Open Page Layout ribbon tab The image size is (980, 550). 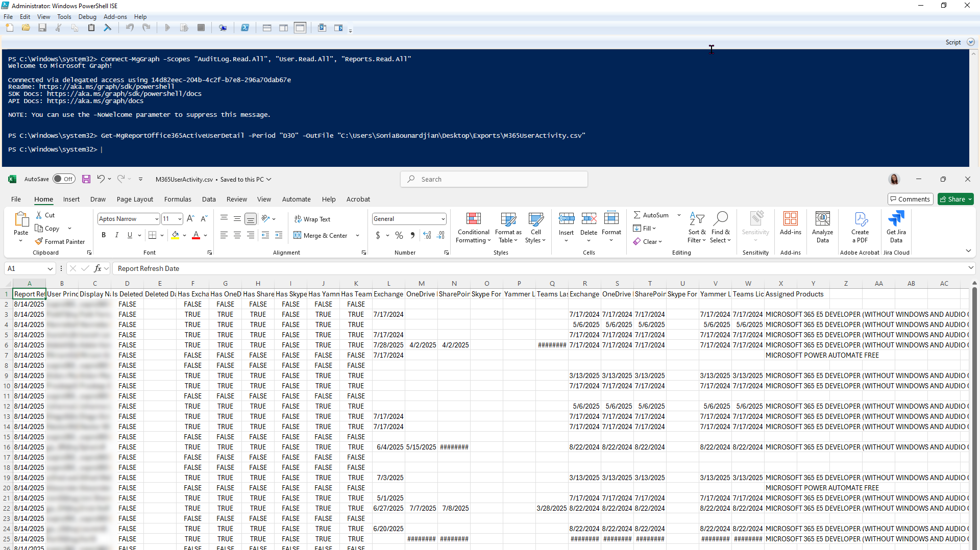tap(135, 199)
